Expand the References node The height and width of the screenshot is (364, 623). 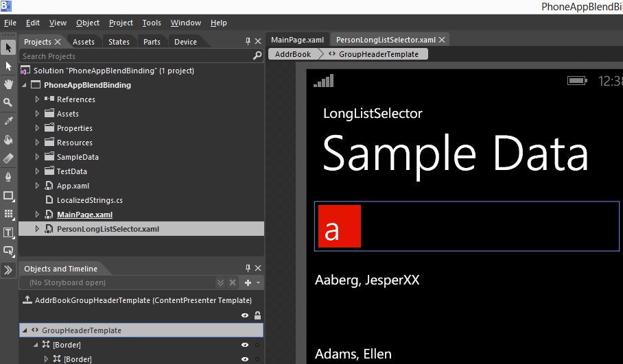pyautogui.click(x=37, y=99)
